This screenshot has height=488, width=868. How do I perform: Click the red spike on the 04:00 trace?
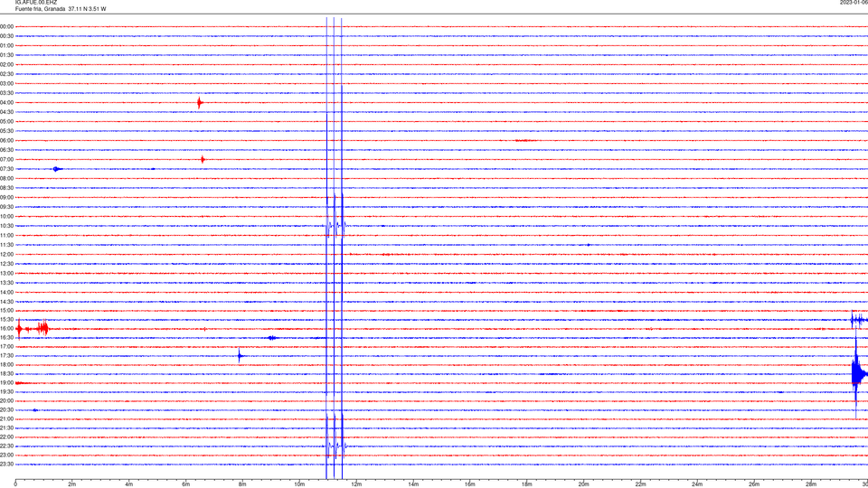pyautogui.click(x=200, y=102)
